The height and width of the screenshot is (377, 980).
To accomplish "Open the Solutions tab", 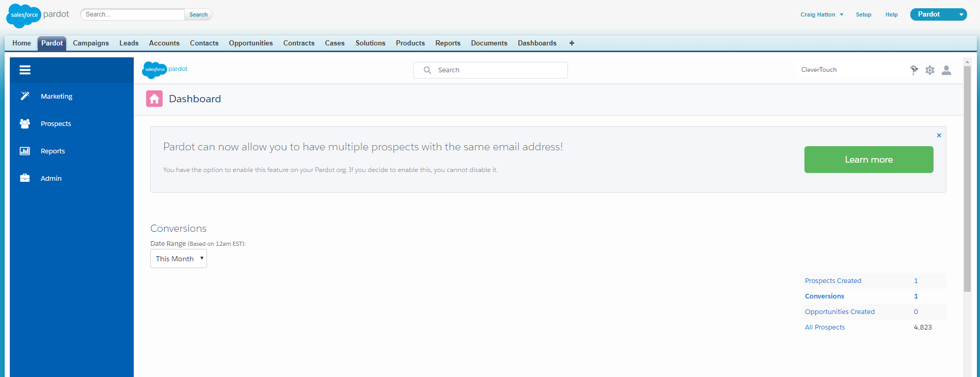I will point(371,43).
